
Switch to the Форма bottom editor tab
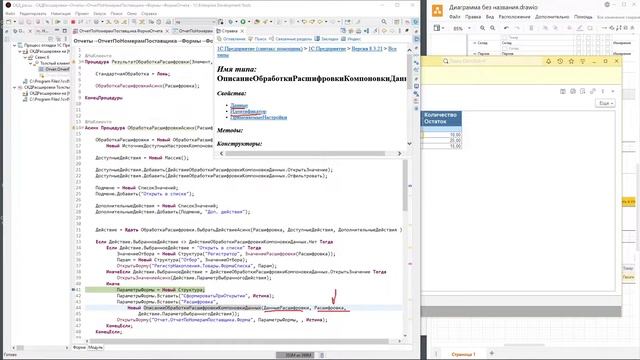(79, 347)
